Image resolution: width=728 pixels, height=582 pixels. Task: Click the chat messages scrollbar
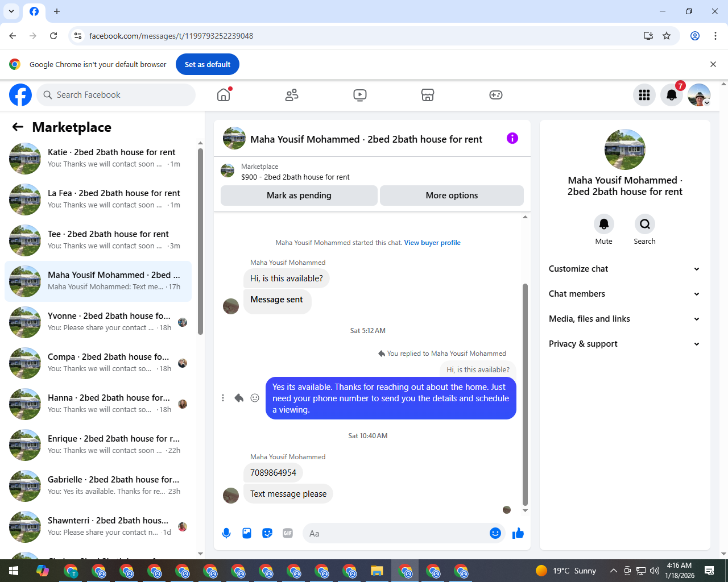point(525,395)
